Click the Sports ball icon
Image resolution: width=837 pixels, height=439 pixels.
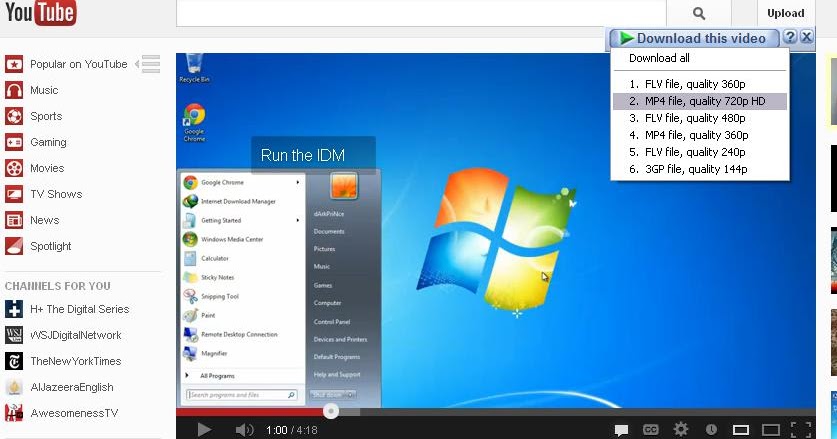14,116
